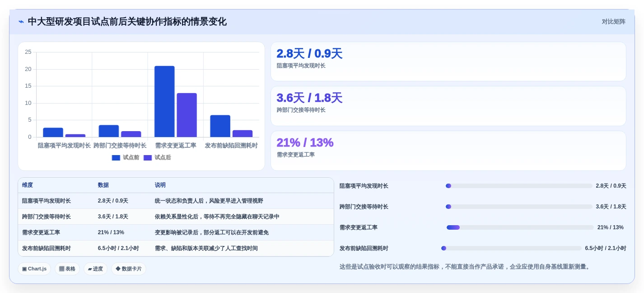The width and height of the screenshot is (644, 293).
Task: Click x-axis label 需求变更返工率
Action: pyautogui.click(x=176, y=146)
